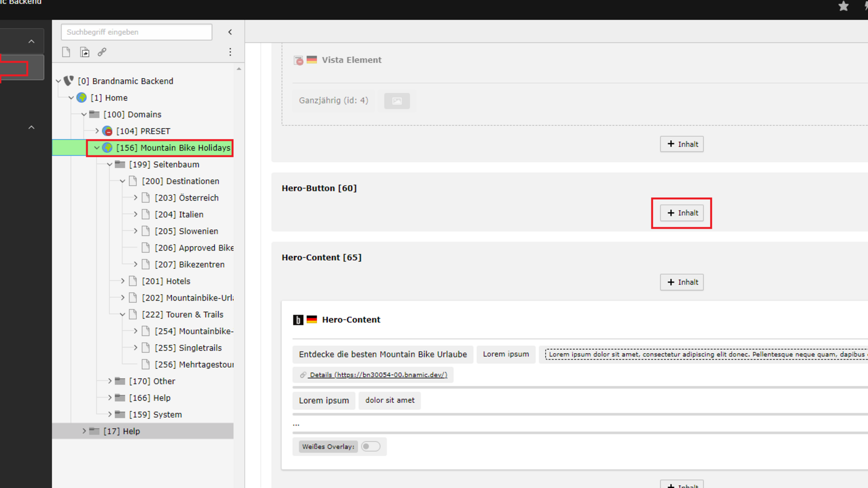Click the German flag beside Hero-Content
The image size is (868, 488).
(312, 319)
